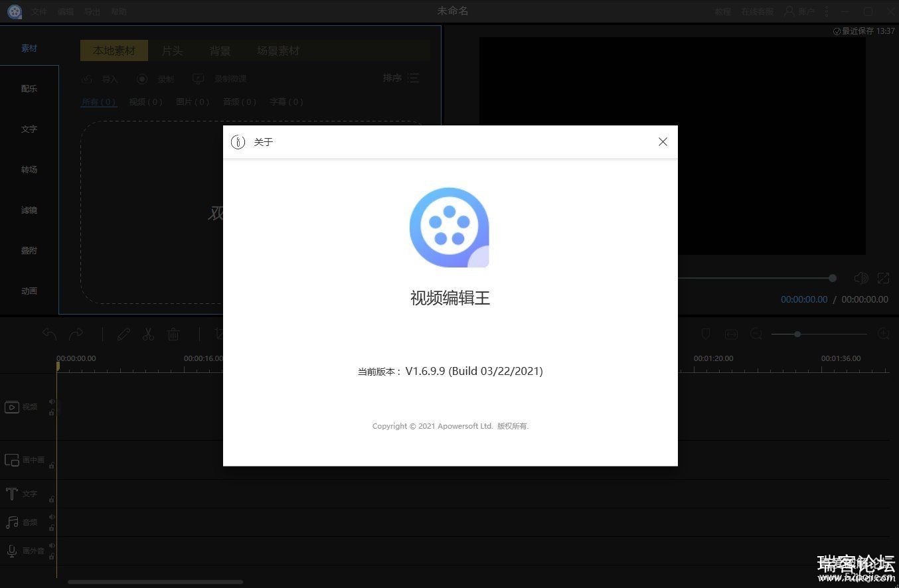899x588 pixels.
Task: Click the info icon in 关于 dialog
Action: [238, 142]
